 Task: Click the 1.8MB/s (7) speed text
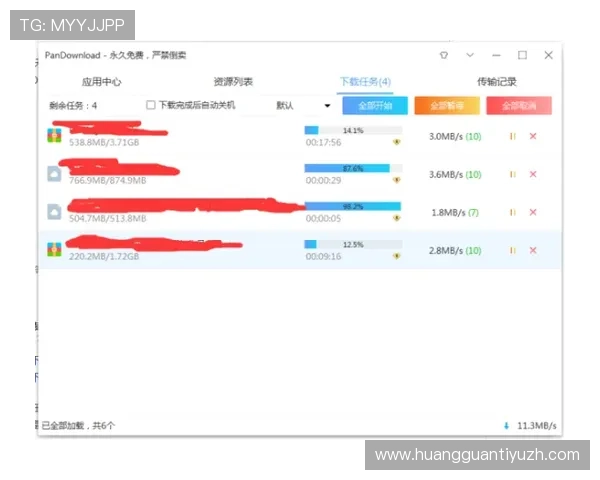pos(455,212)
